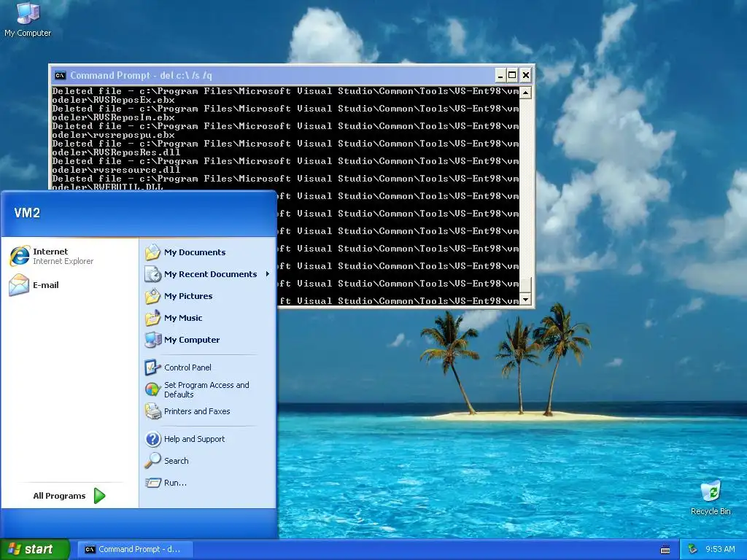Choose Printers and Faxes
The width and height of the screenshot is (747, 560).
coord(208,411)
